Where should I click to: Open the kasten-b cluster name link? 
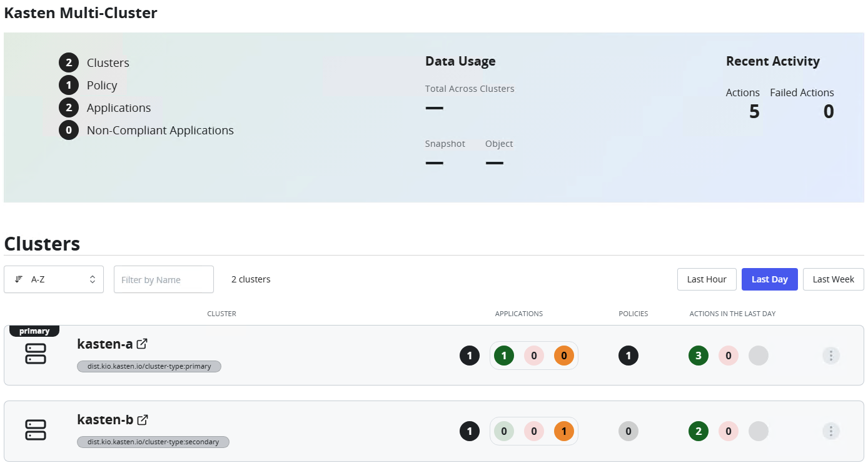(x=105, y=419)
